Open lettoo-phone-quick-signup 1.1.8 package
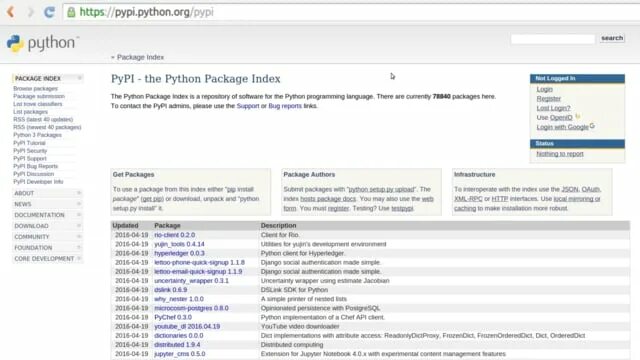Viewport: 640px width, 360px height. tap(199, 262)
